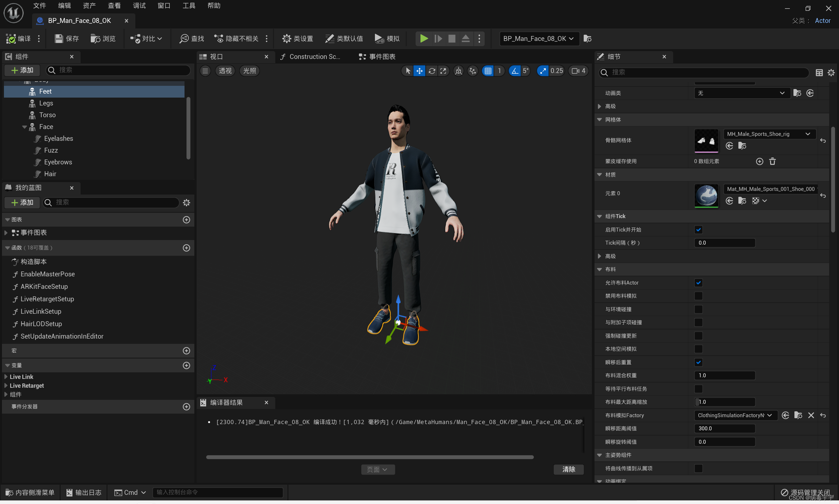Select the Rotate tool in the viewport

432,71
